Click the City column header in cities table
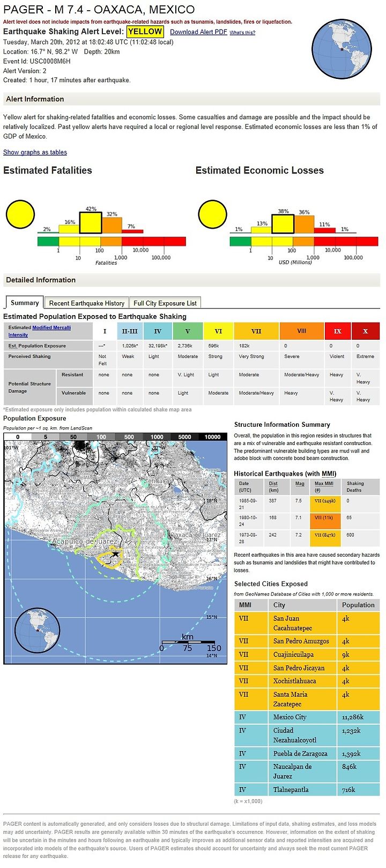 point(303,604)
